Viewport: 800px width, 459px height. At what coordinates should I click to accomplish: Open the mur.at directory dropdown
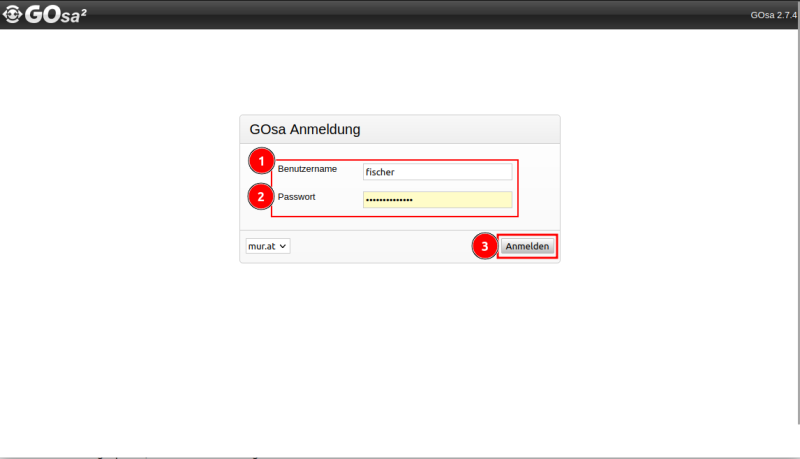tap(267, 246)
